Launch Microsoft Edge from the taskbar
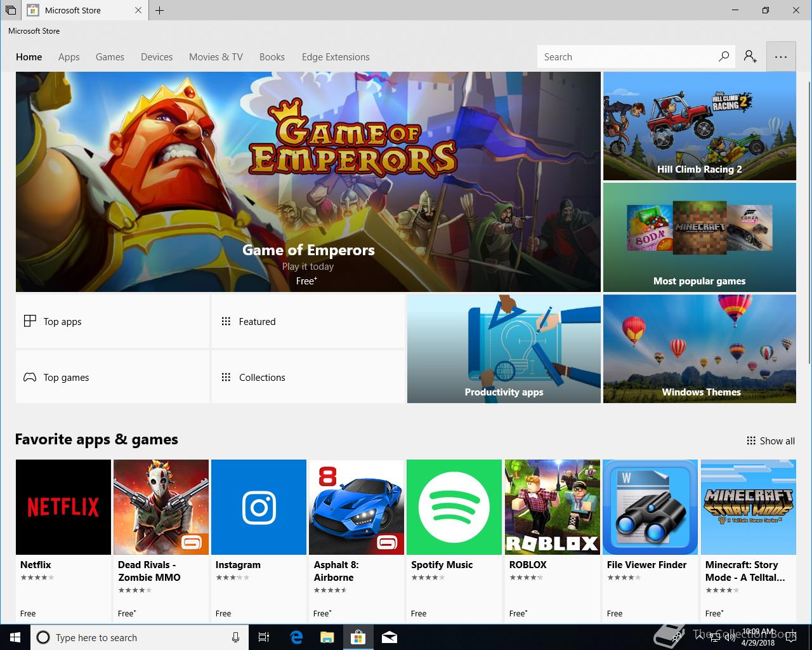 tap(296, 637)
